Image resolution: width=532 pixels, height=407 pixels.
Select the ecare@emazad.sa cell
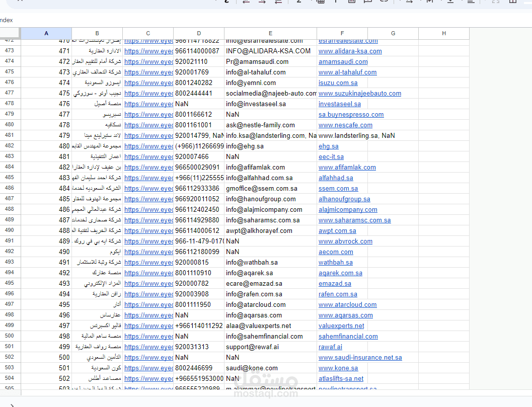(270, 283)
